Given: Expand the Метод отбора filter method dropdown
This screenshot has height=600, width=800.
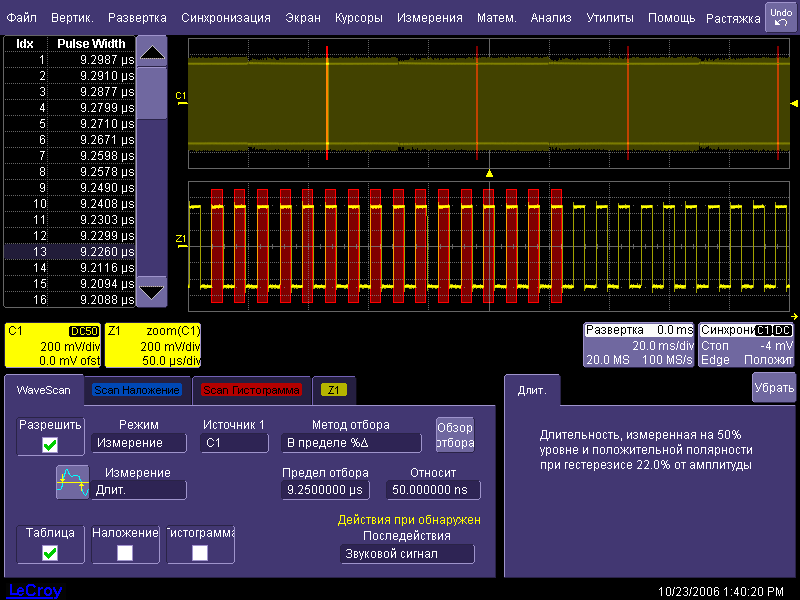Looking at the screenshot, I should [351, 442].
